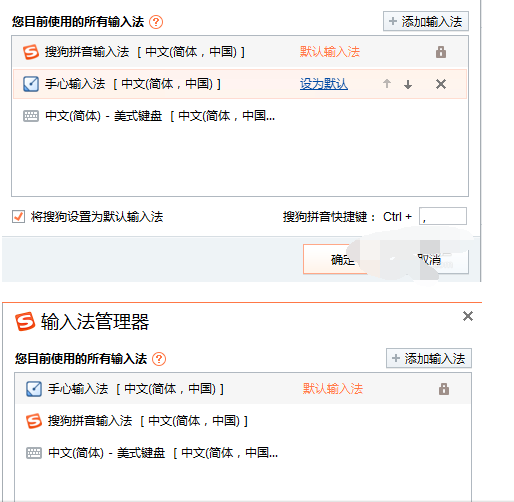
Task: Click the lock icon on the lower 手心输入法 row
Action: (444, 389)
